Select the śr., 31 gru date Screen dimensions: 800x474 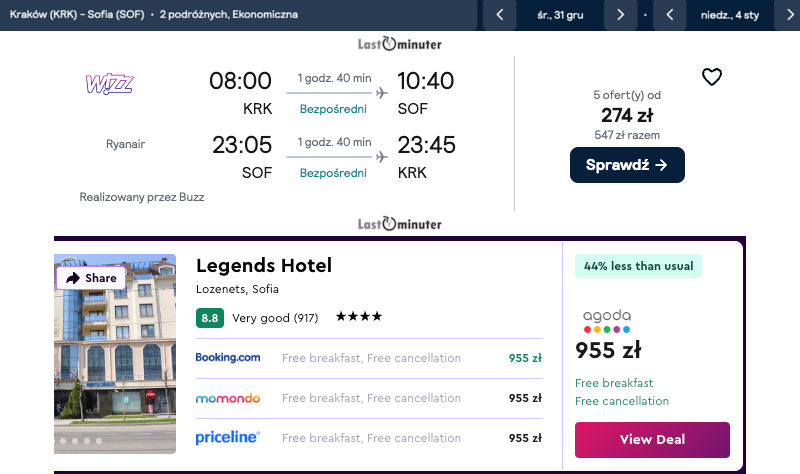pyautogui.click(x=560, y=15)
